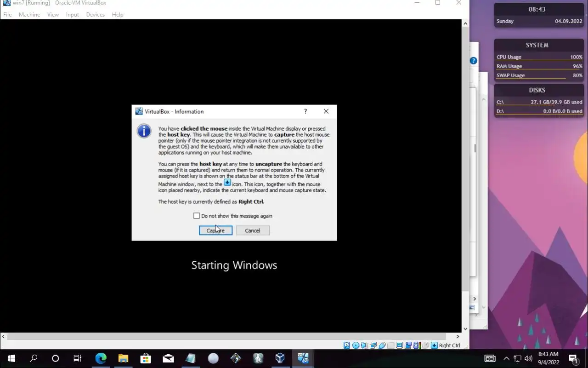Open Cortana from the taskbar
588x368 pixels.
click(x=55, y=358)
